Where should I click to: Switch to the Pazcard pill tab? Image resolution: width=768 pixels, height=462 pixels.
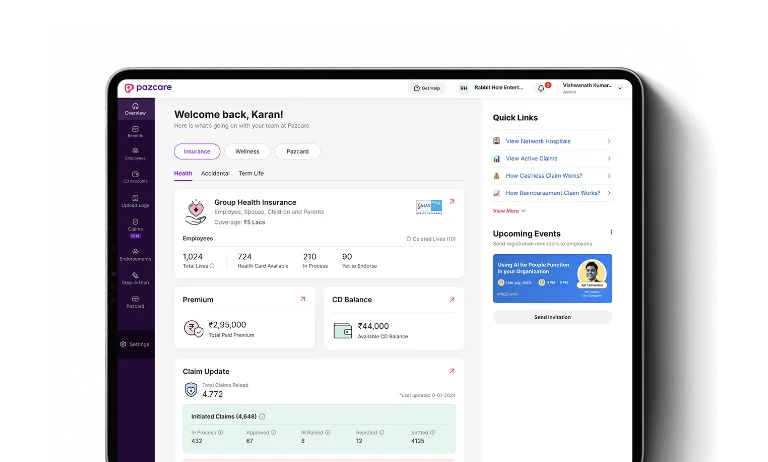297,151
